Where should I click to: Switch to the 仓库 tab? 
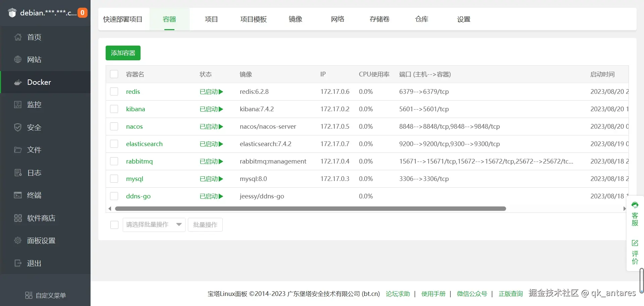pos(422,19)
